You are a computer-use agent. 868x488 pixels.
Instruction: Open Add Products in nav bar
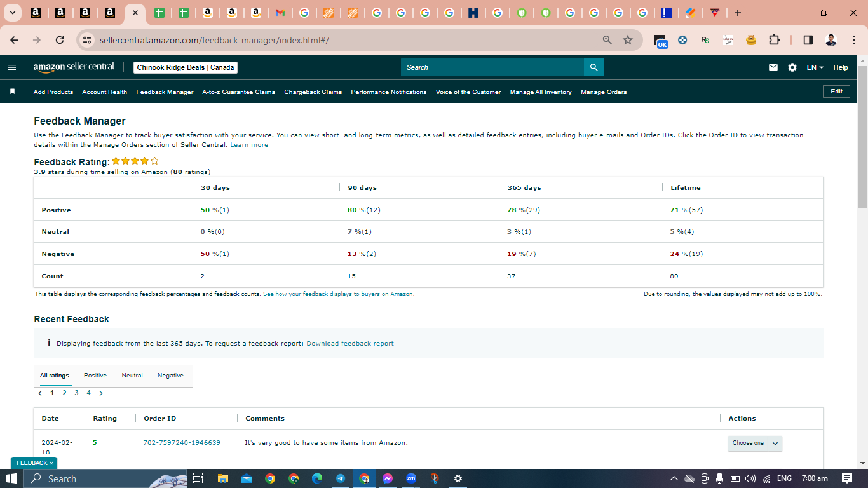[x=53, y=92]
